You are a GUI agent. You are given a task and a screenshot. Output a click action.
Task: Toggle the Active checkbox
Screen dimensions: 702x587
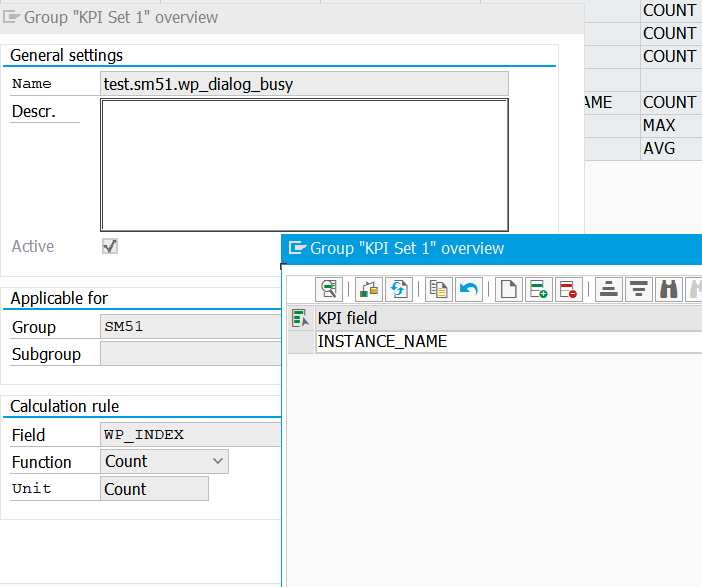click(x=110, y=246)
